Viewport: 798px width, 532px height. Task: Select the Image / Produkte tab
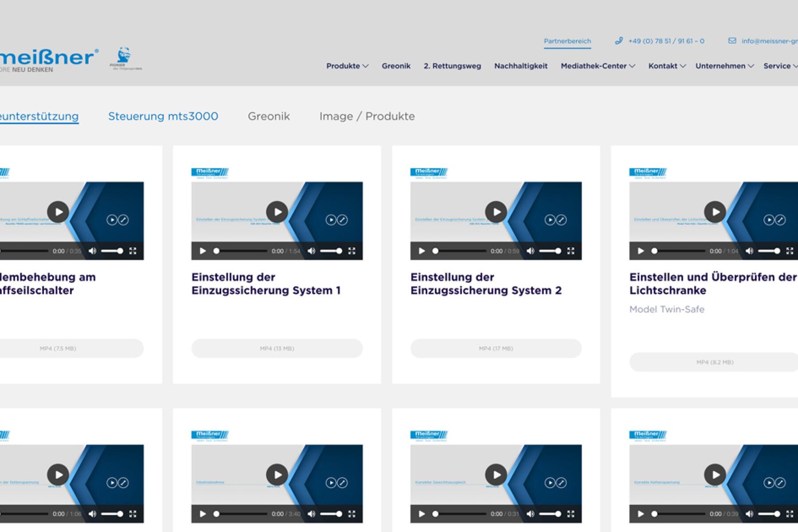pyautogui.click(x=367, y=116)
